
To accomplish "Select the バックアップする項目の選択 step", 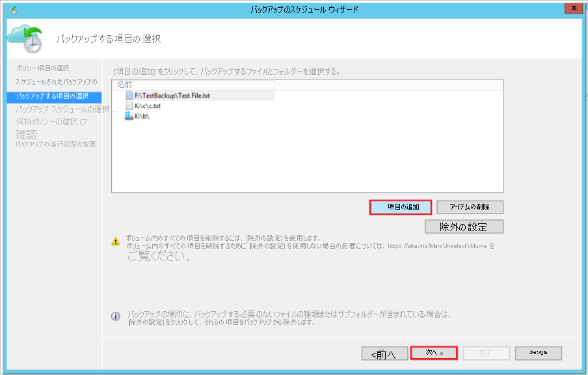I will click(x=54, y=96).
